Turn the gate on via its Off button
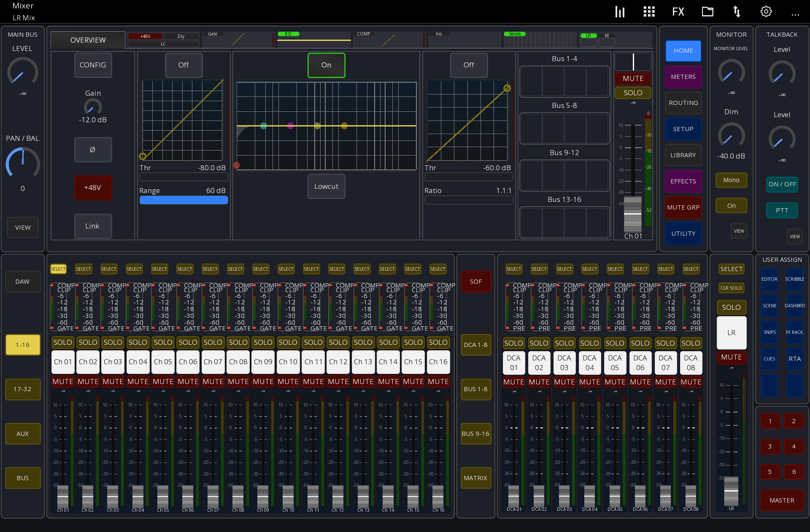Screen dimensions: 810x532 click(x=184, y=65)
